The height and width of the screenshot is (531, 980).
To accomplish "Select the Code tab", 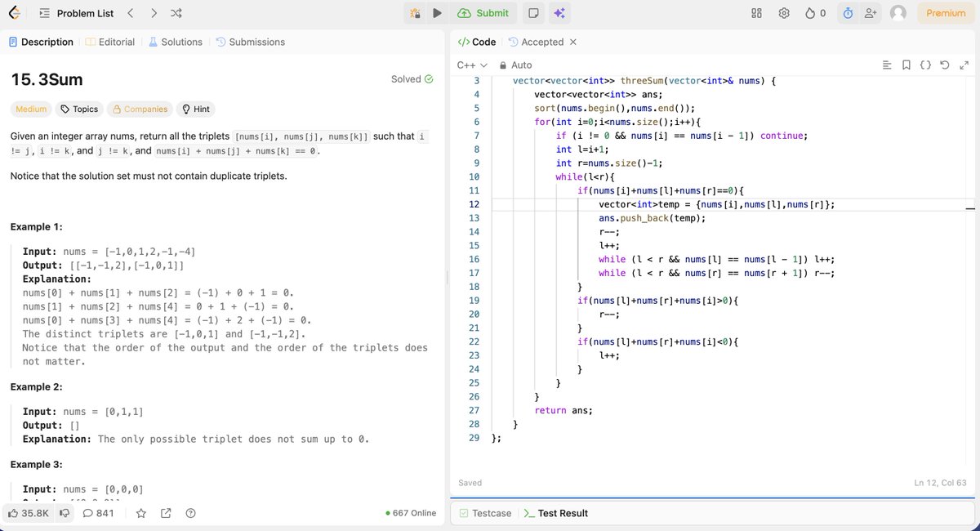I will click(477, 42).
